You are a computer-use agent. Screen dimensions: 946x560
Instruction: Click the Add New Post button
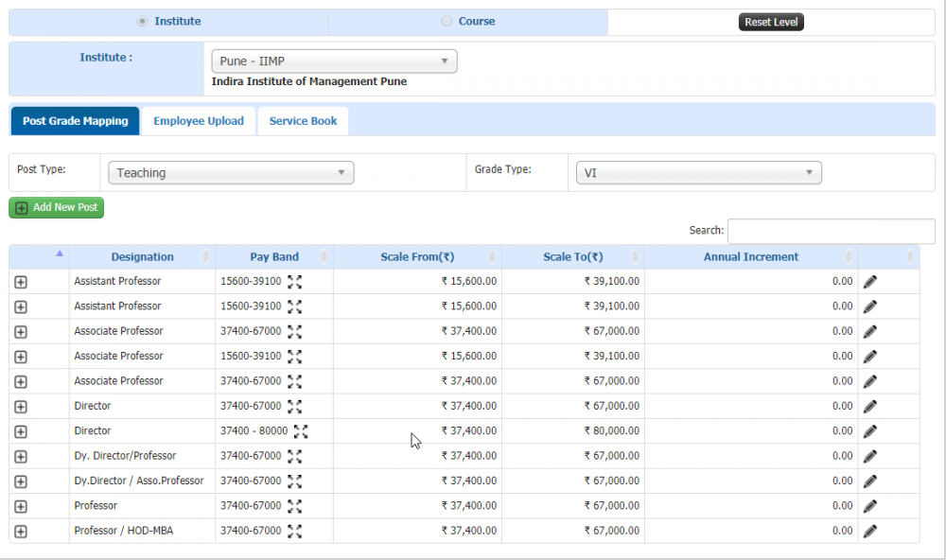pos(56,207)
